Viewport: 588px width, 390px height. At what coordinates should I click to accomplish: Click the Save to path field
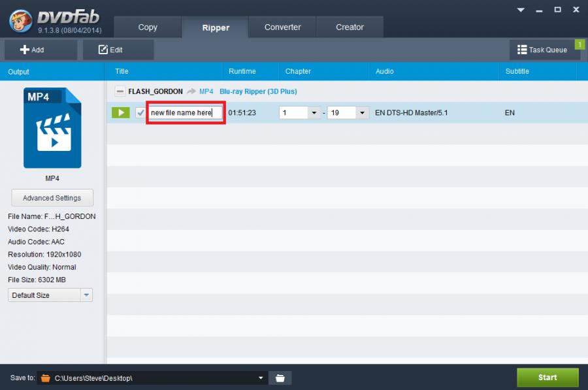(x=153, y=378)
